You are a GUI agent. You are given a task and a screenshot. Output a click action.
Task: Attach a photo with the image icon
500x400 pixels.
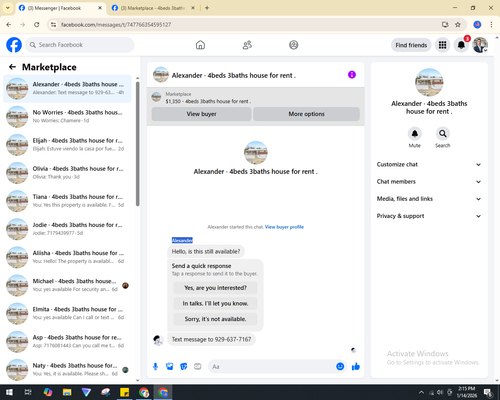[x=170, y=367]
